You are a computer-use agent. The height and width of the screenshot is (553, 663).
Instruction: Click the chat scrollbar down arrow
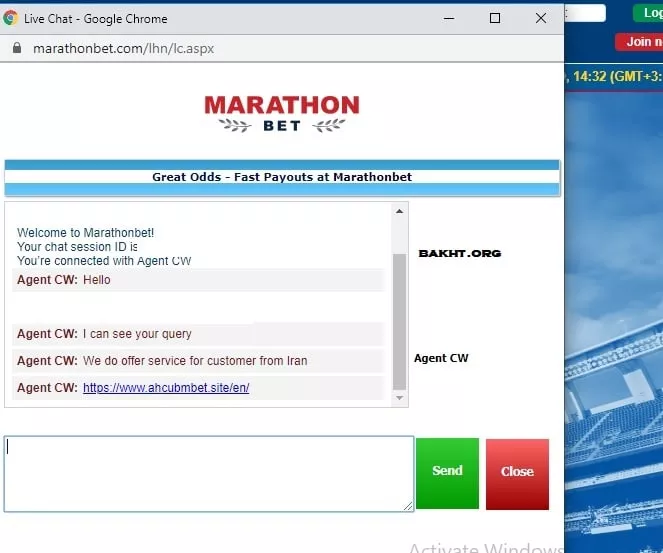[x=399, y=398]
